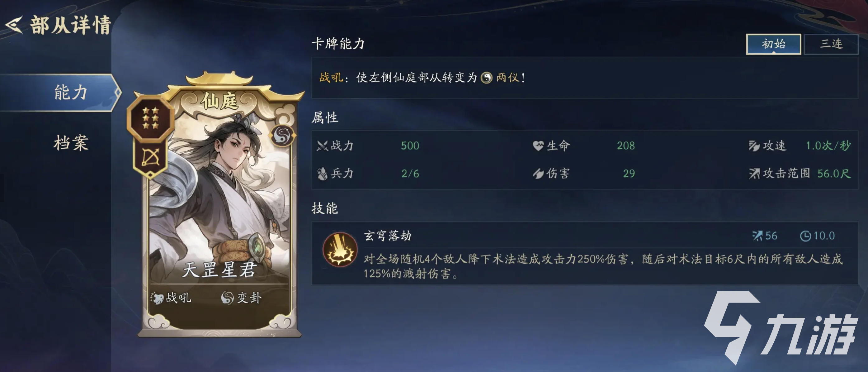The image size is (868, 372).
Task: Tap the 变卦 keyword on card
Action: point(241,298)
